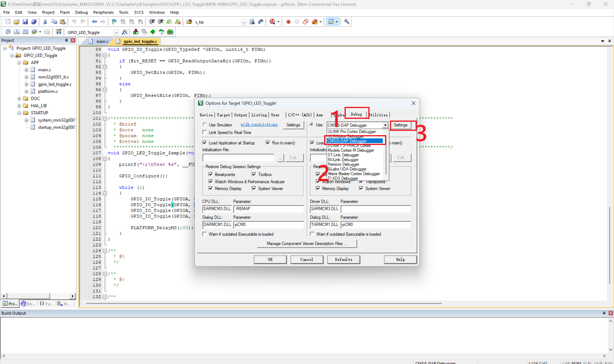
Task: Click the CPU DLL Parameter field
Action: (x=268, y=209)
